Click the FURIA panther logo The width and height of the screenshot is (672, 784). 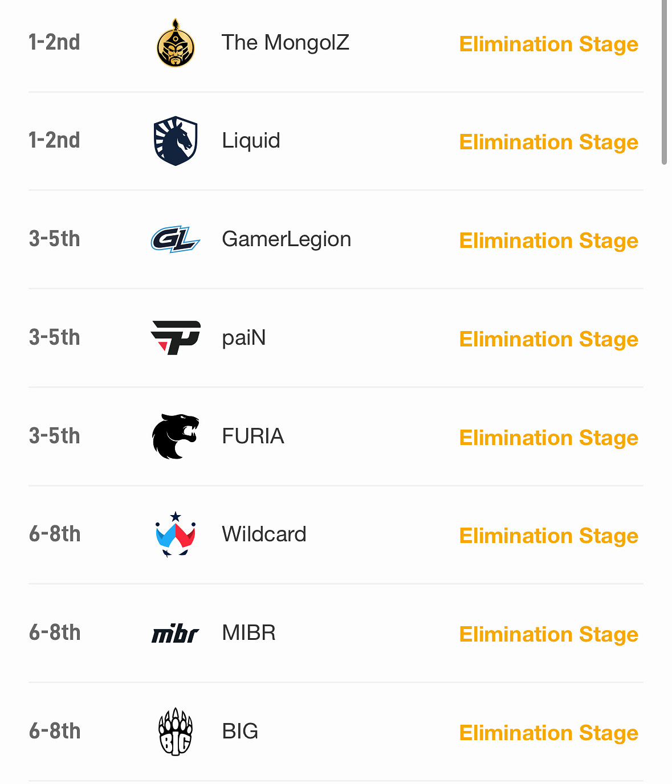[x=176, y=436]
